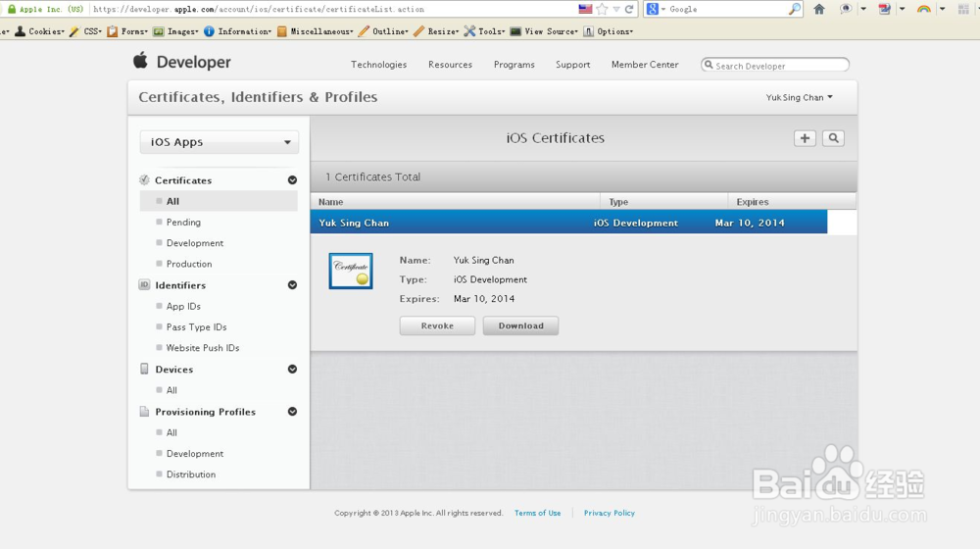Click the Google search engine icon
The image size is (980, 549).
(653, 9)
